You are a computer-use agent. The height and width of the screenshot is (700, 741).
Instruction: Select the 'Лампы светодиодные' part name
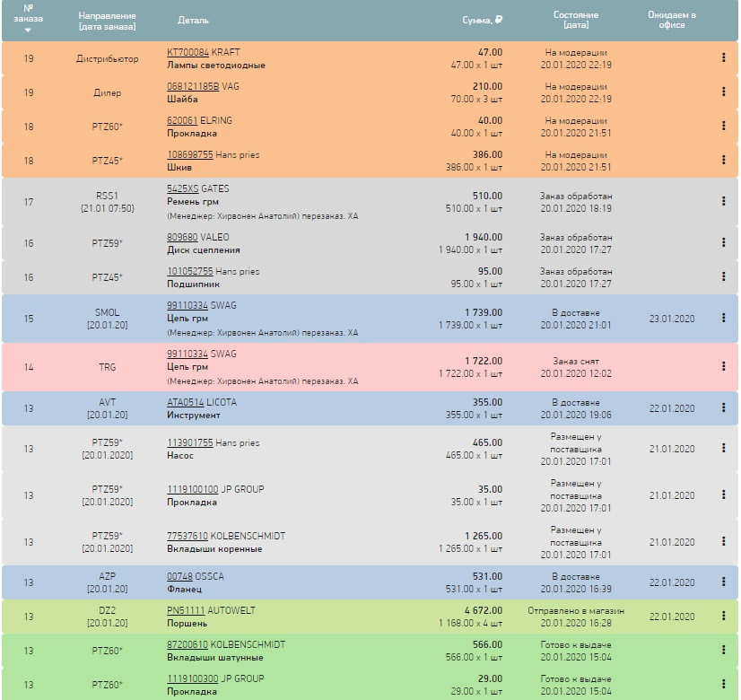coord(216,66)
